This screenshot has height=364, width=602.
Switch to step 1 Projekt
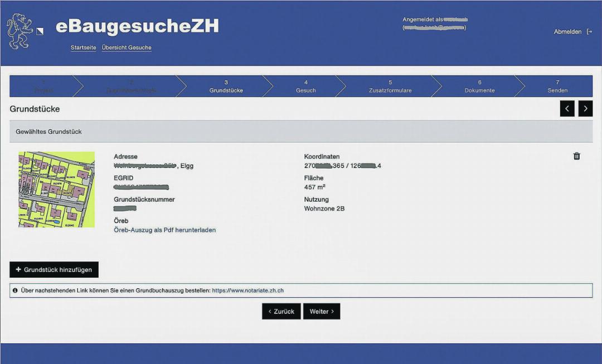click(43, 86)
